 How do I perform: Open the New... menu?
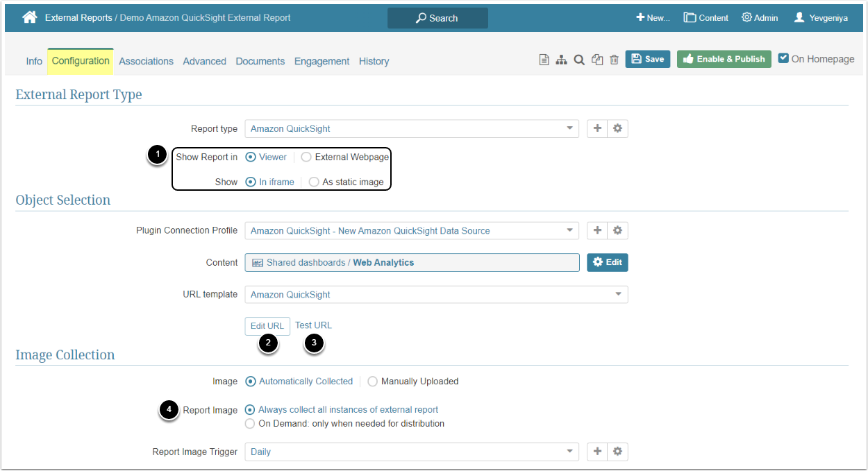pos(653,18)
